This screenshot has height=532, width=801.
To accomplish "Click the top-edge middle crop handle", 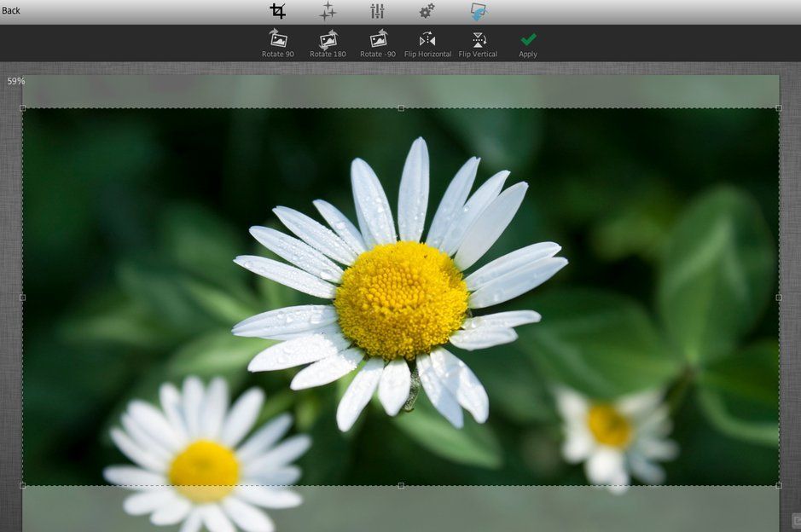I will click(401, 108).
